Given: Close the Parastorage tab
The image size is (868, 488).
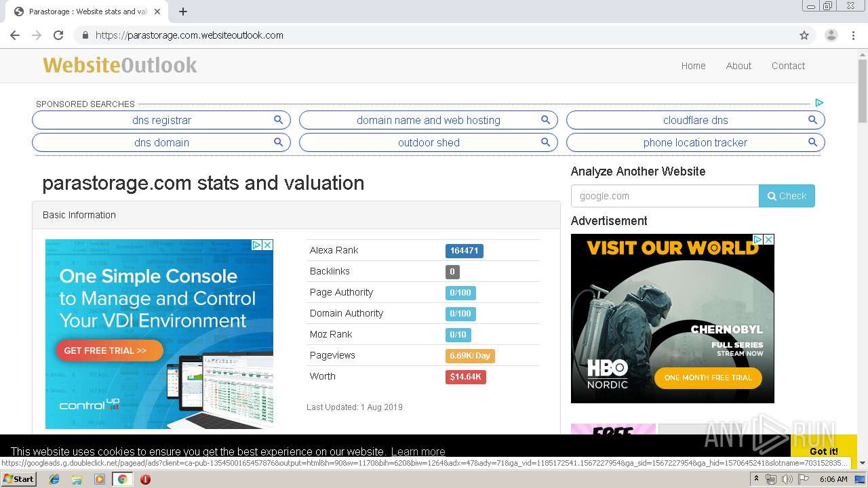Looking at the screenshot, I should point(157,12).
